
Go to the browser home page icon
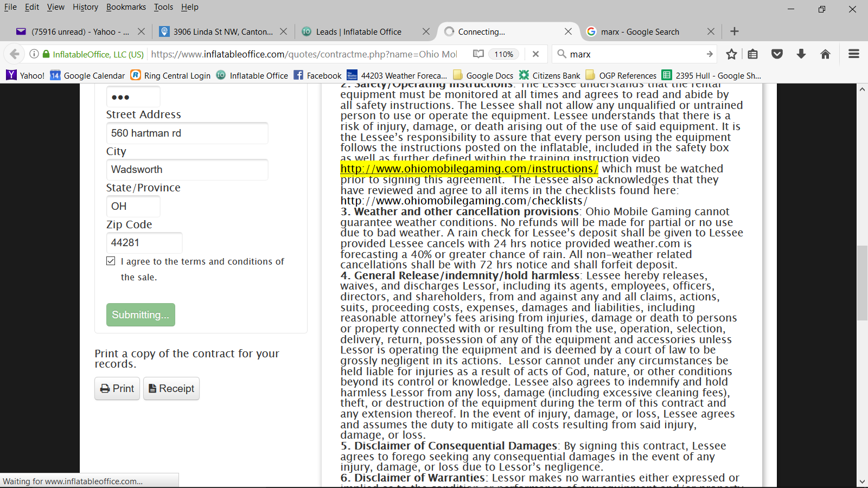pos(825,54)
